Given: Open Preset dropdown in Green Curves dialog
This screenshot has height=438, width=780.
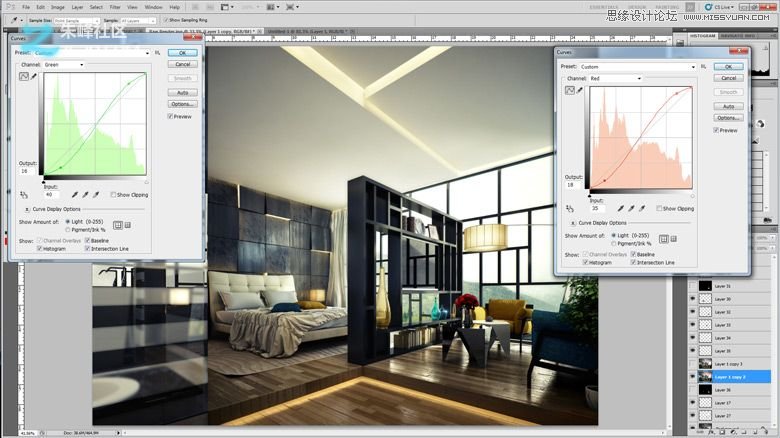Looking at the screenshot, I should tap(92, 52).
